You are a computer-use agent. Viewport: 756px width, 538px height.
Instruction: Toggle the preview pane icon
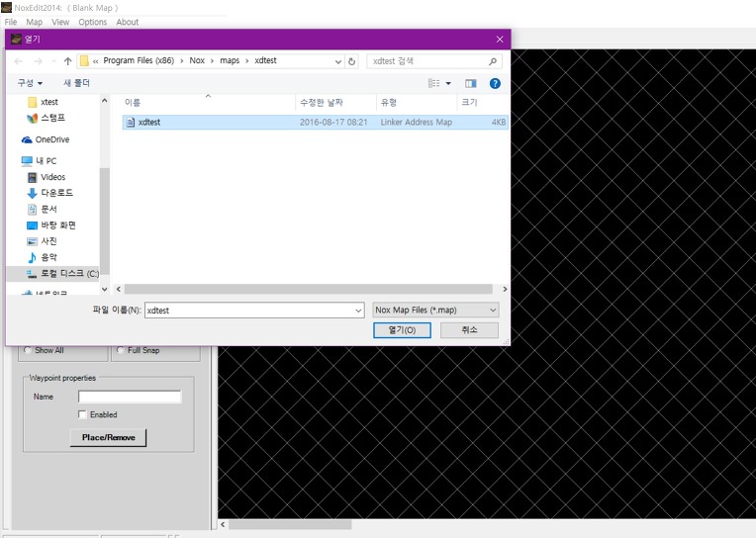[471, 84]
